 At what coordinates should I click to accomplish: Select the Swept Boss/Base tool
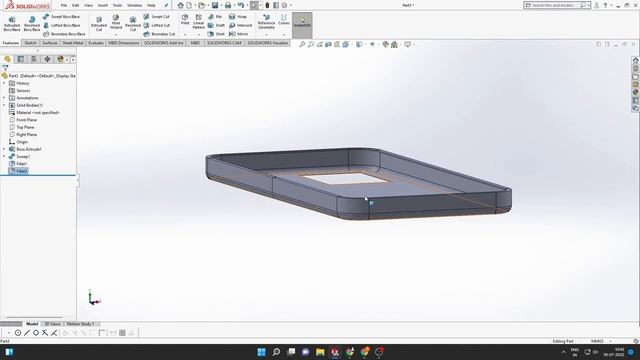pos(61,17)
